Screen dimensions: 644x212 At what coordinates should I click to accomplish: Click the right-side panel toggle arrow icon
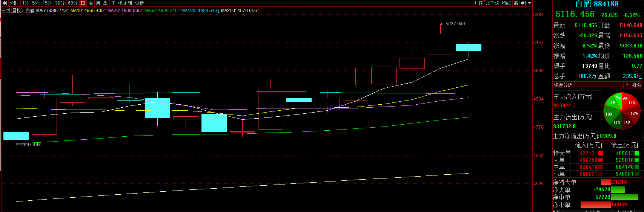pyautogui.click(x=523, y=3)
